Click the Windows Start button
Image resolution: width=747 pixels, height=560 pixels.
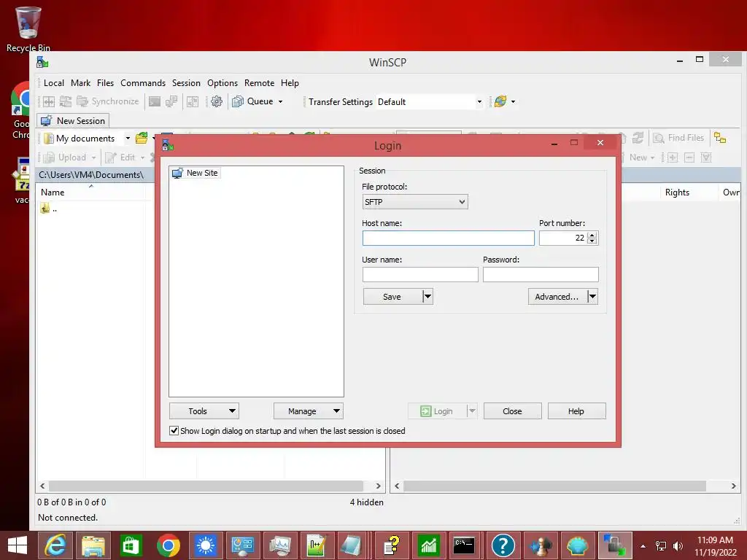[18, 545]
